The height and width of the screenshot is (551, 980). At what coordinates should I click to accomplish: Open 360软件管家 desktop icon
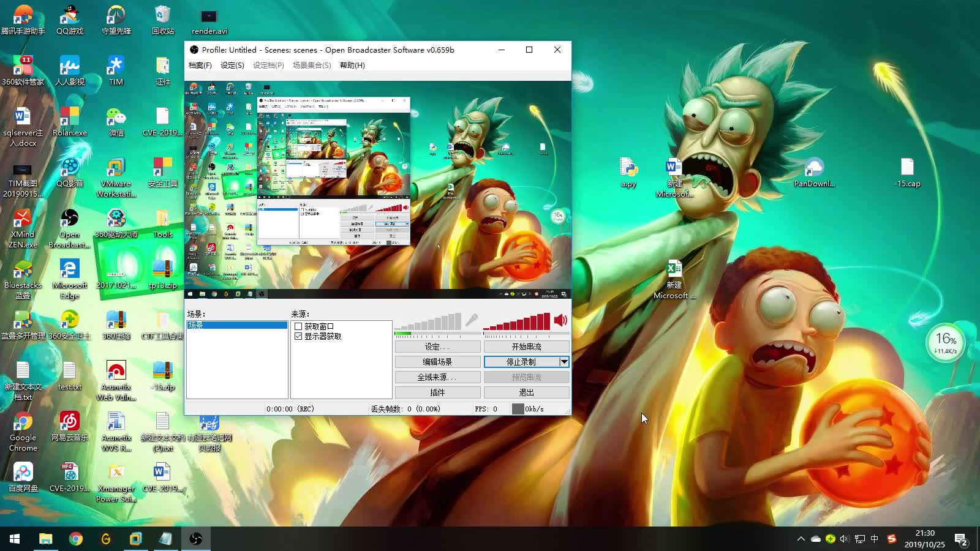(x=23, y=70)
